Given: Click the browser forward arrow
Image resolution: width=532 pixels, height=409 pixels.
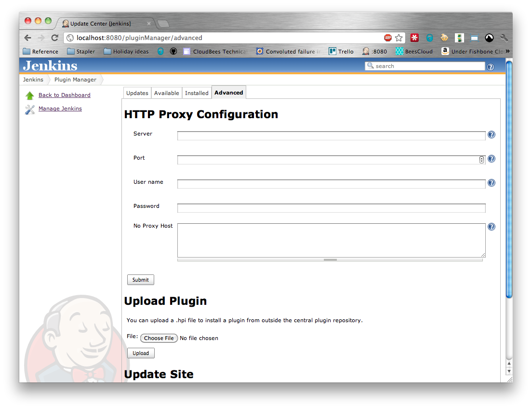Looking at the screenshot, I should click(41, 38).
